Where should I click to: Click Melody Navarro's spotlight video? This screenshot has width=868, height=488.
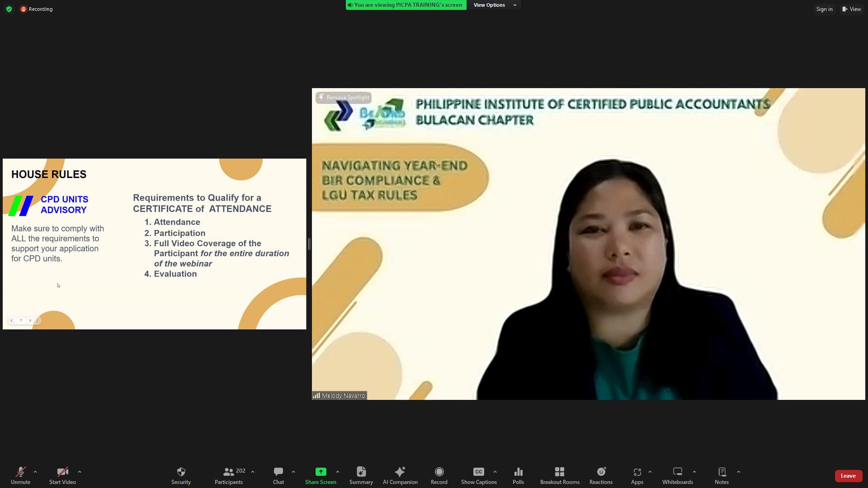click(x=588, y=244)
